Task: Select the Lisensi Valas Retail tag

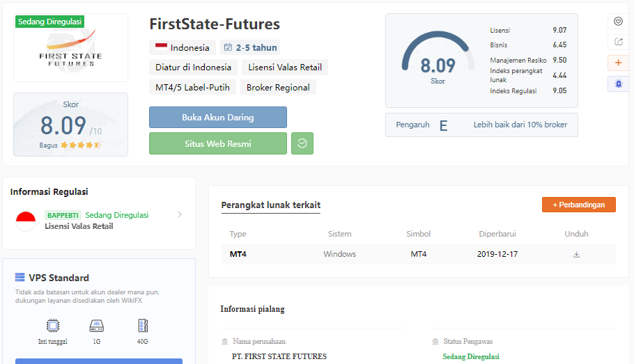Action: pos(285,68)
